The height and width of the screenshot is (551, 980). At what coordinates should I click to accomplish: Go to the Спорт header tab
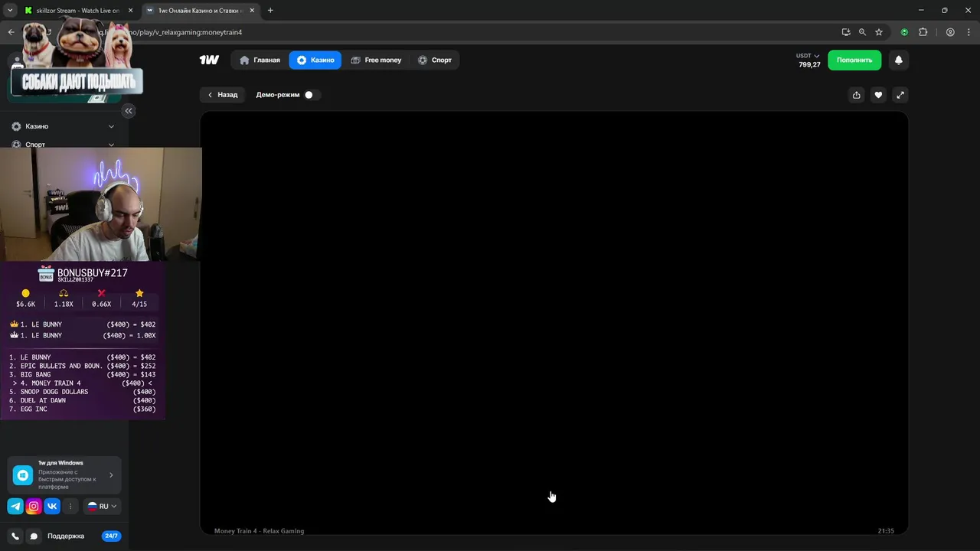(x=435, y=60)
